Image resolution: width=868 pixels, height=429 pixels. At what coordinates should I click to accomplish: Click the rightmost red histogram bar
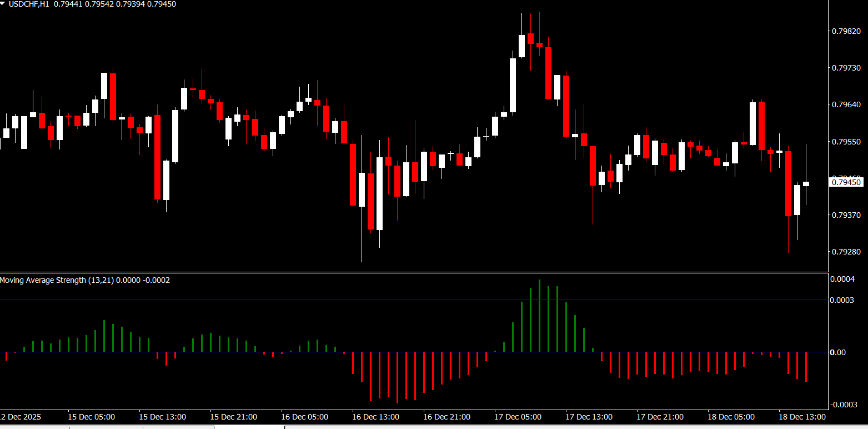(806, 367)
